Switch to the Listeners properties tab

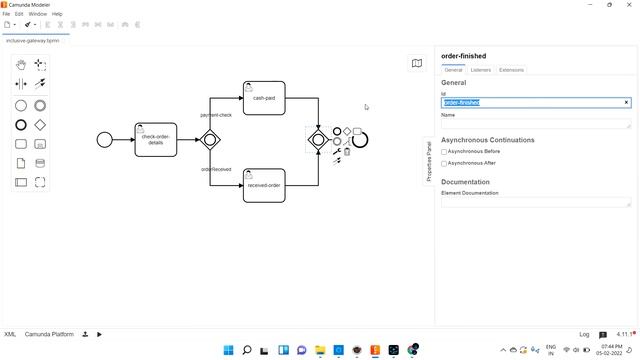coord(480,70)
